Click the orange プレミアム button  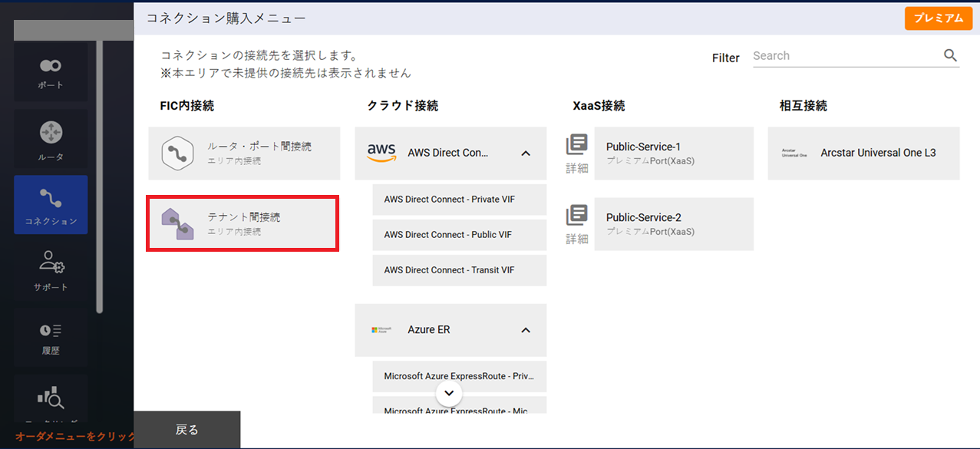point(938,18)
